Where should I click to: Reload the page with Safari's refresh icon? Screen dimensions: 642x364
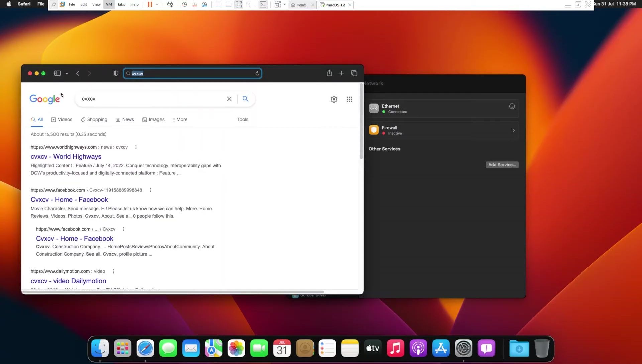click(257, 73)
